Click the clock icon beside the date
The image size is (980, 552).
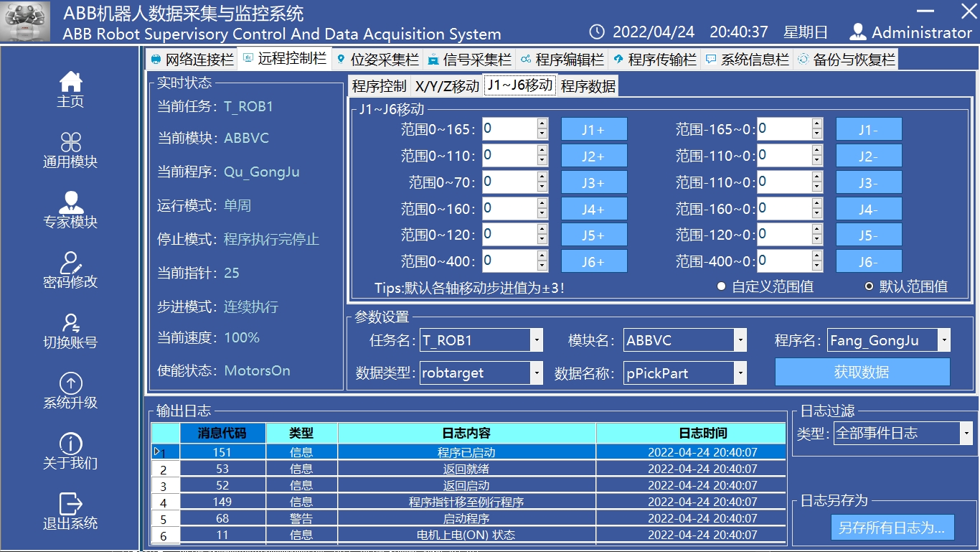click(597, 32)
